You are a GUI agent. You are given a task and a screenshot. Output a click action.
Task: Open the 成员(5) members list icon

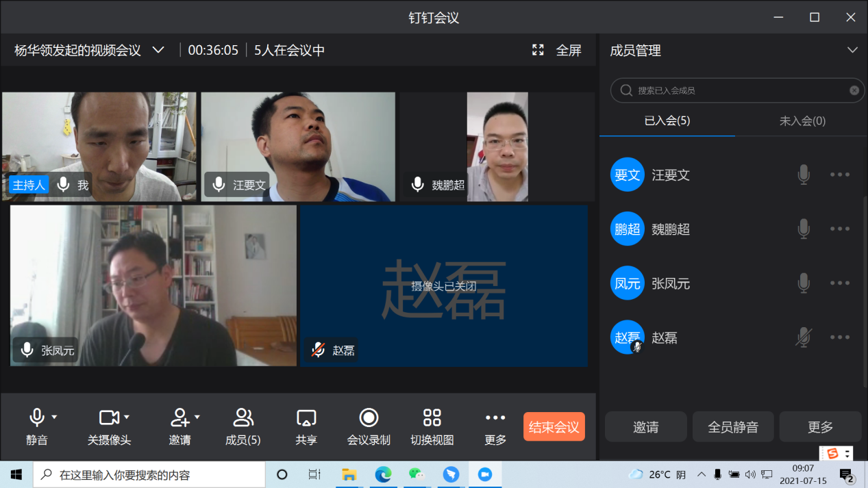click(x=243, y=417)
